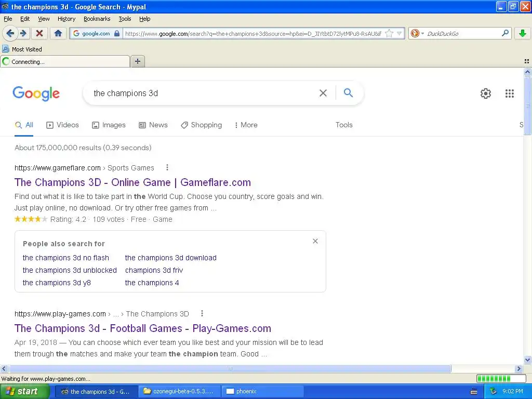This screenshot has height=399, width=532.
Task: Search for the champions 3d y8
Action: (x=57, y=283)
